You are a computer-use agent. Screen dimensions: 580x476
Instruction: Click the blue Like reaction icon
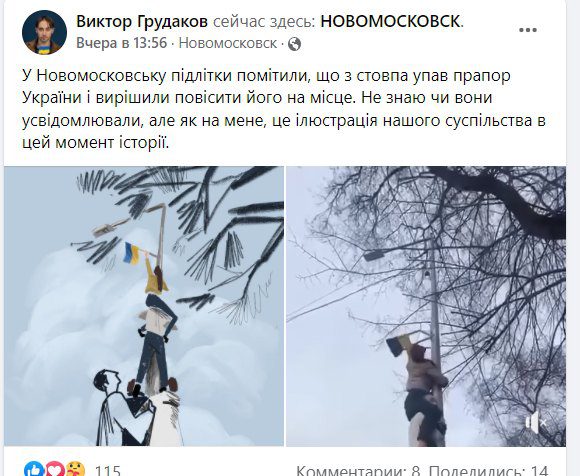coord(34,469)
